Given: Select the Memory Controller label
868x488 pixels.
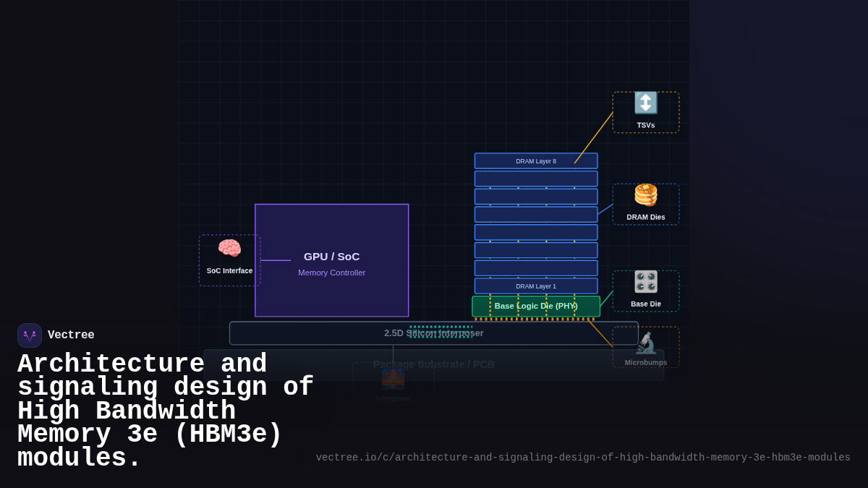Looking at the screenshot, I should (331, 273).
